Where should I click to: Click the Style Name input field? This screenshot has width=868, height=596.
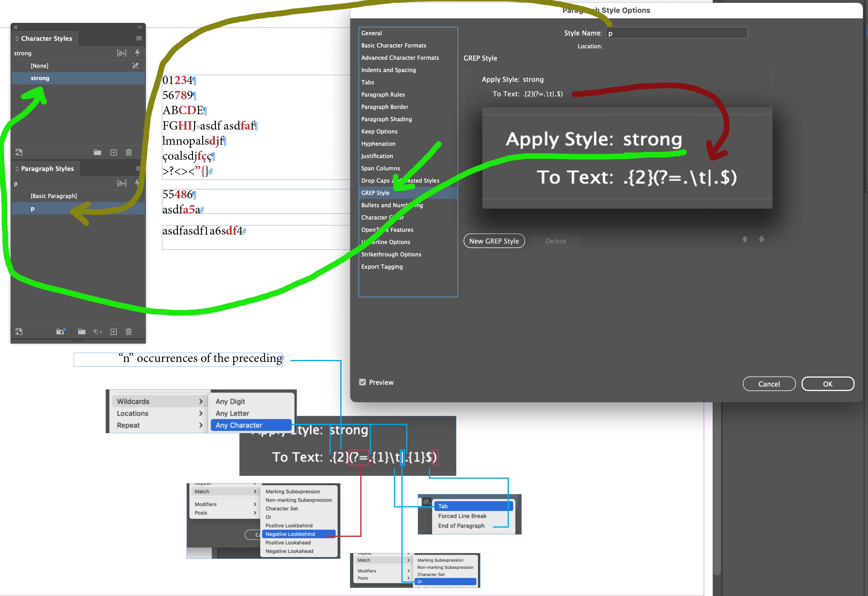[x=676, y=33]
